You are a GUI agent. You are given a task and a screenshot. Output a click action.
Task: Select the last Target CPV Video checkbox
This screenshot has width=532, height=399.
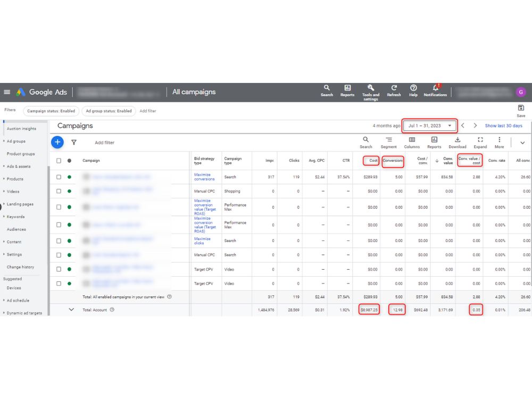coord(59,284)
